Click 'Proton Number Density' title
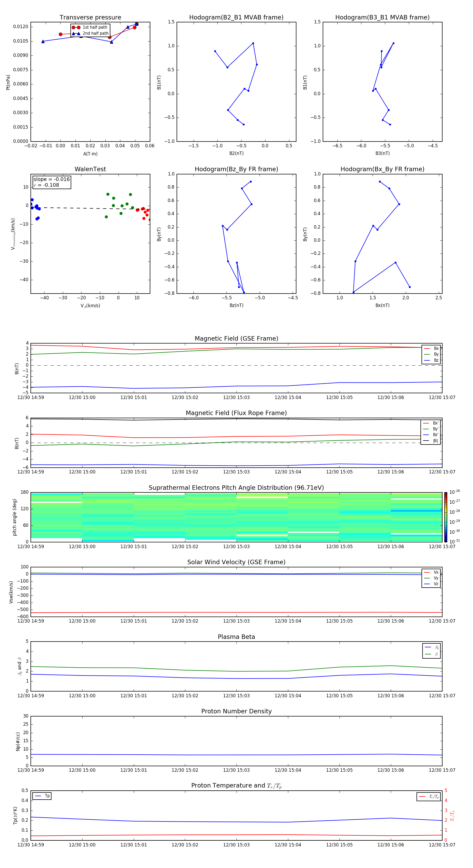 pyautogui.click(x=236, y=711)
